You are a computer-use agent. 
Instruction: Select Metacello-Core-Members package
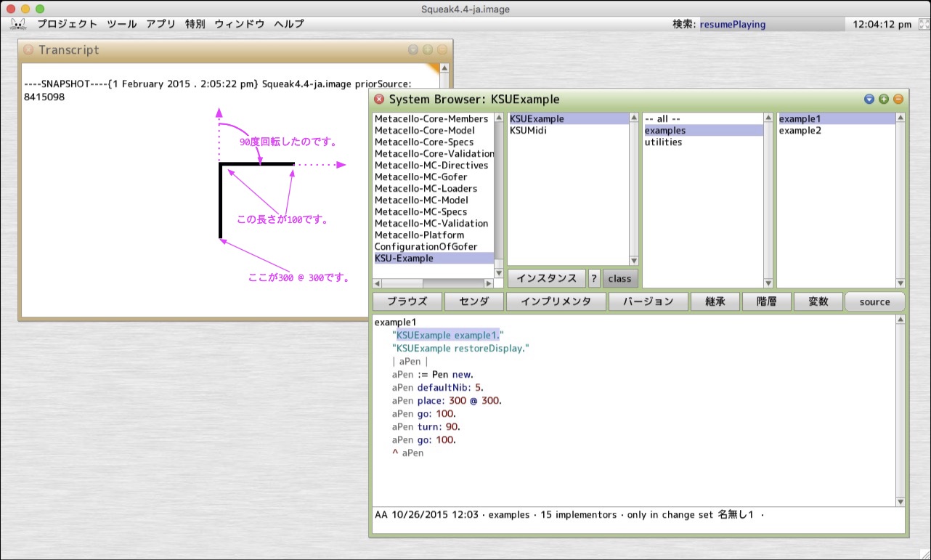(x=433, y=119)
